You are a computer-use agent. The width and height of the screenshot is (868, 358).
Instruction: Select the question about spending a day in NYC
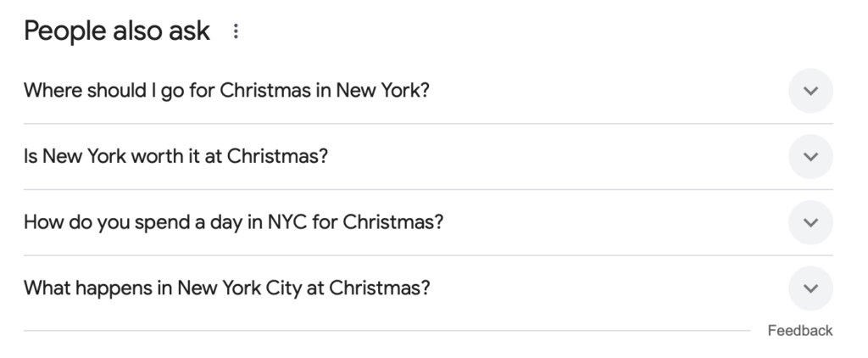pyautogui.click(x=233, y=222)
